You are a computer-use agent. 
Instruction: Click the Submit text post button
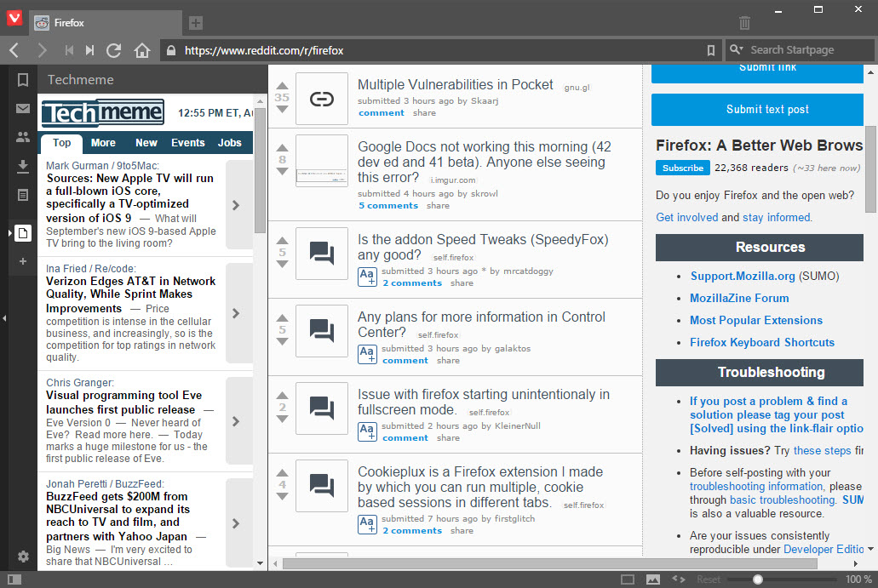pyautogui.click(x=758, y=110)
